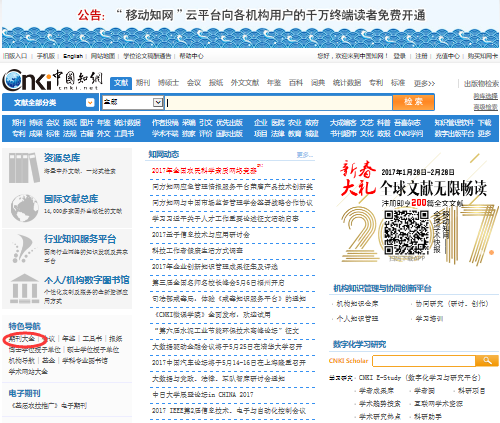
Task: Switch to the 博硕士 search tab
Action: tap(168, 83)
